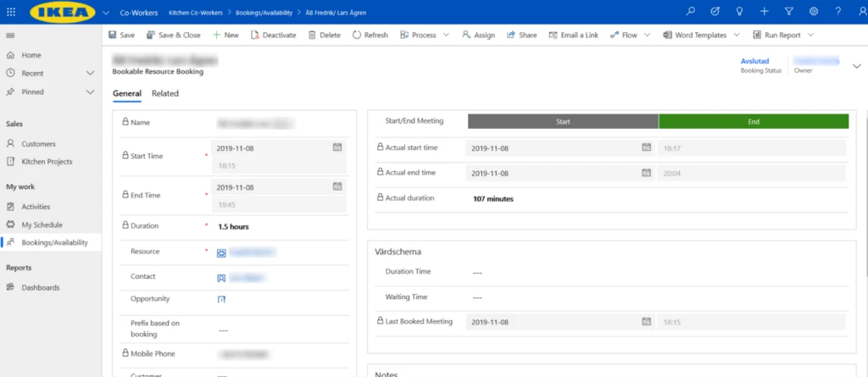Expand the Recent navigation section
Screen dimensions: 868x377
(90, 74)
